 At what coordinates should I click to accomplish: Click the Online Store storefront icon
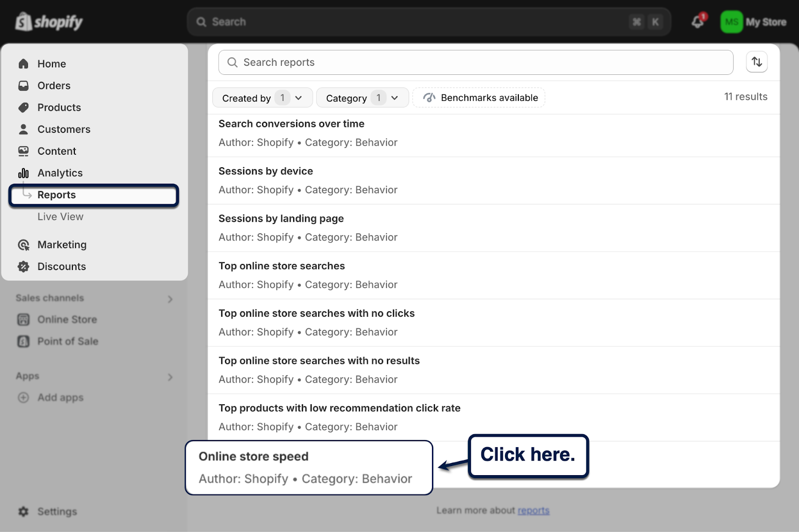tap(23, 319)
